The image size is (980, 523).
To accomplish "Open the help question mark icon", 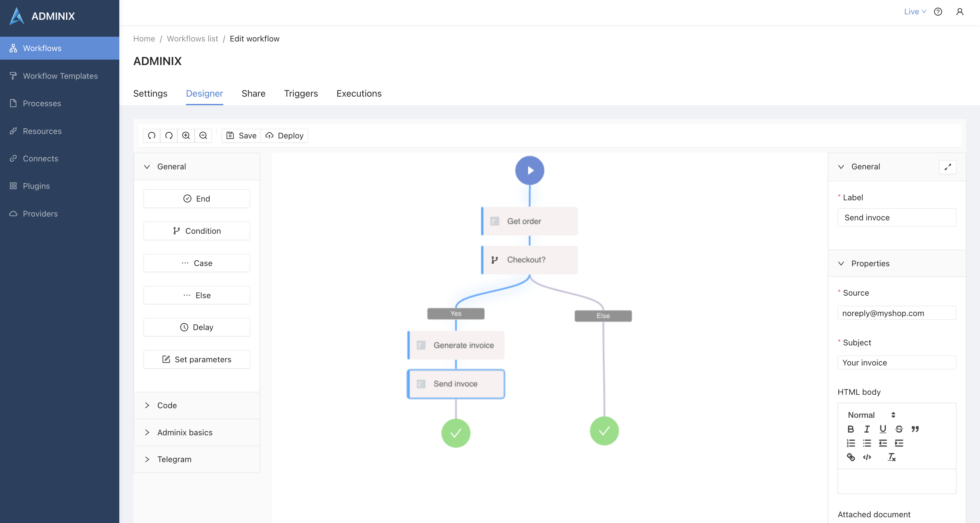I will pyautogui.click(x=938, y=12).
